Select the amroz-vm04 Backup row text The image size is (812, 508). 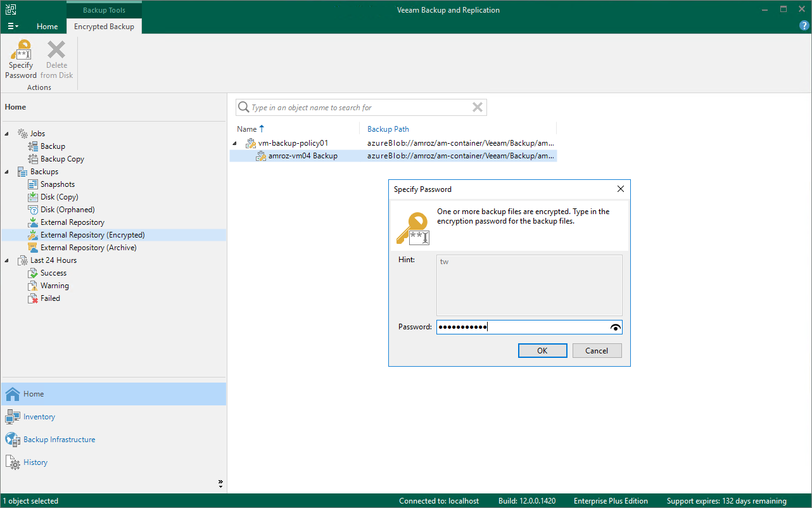point(303,156)
